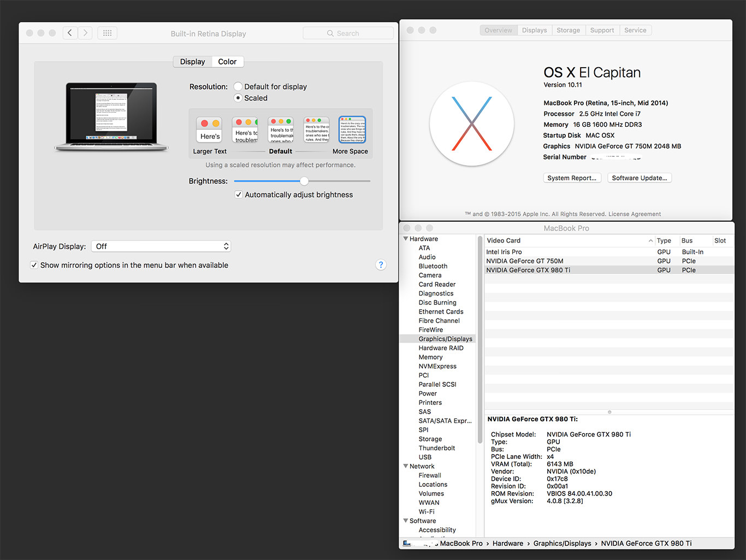Viewport: 746px width, 560px height.
Task: Select PCI in the Hardware list
Action: (424, 375)
